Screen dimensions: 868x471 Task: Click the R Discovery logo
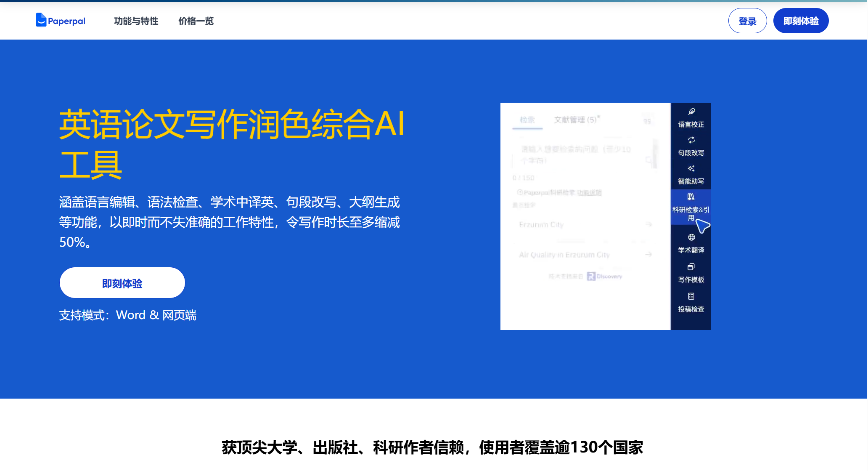[x=605, y=276]
